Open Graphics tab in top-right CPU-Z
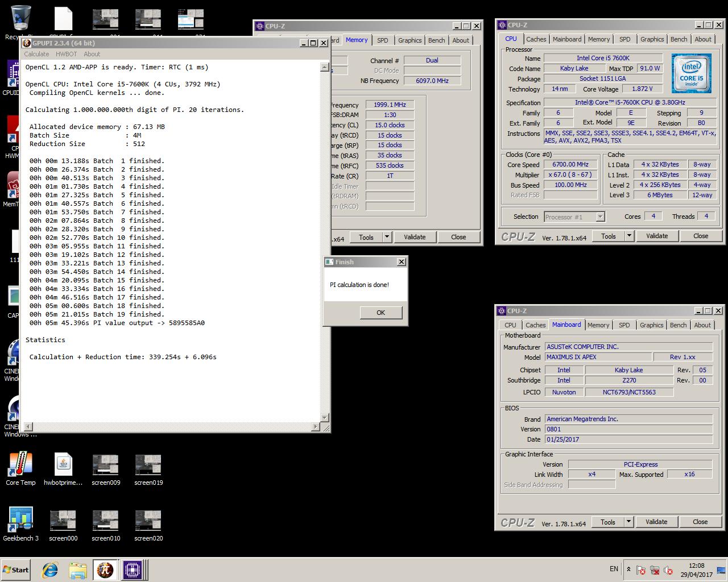The width and height of the screenshot is (728, 582). pyautogui.click(x=652, y=39)
